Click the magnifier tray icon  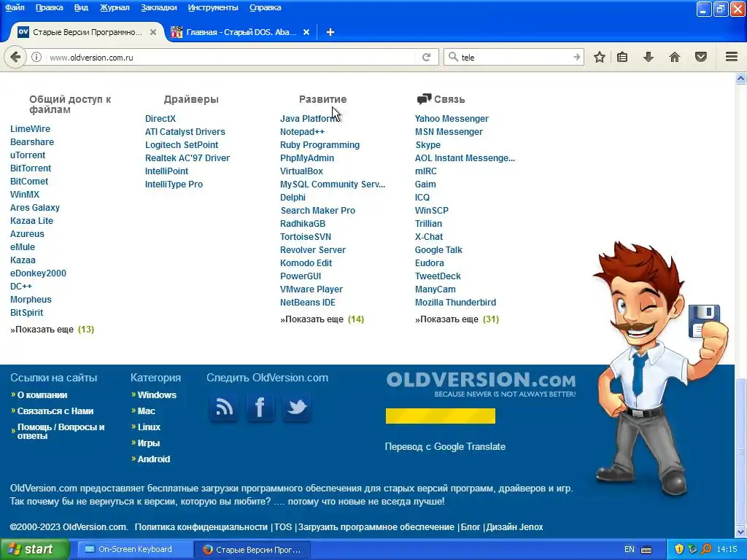[706, 549]
